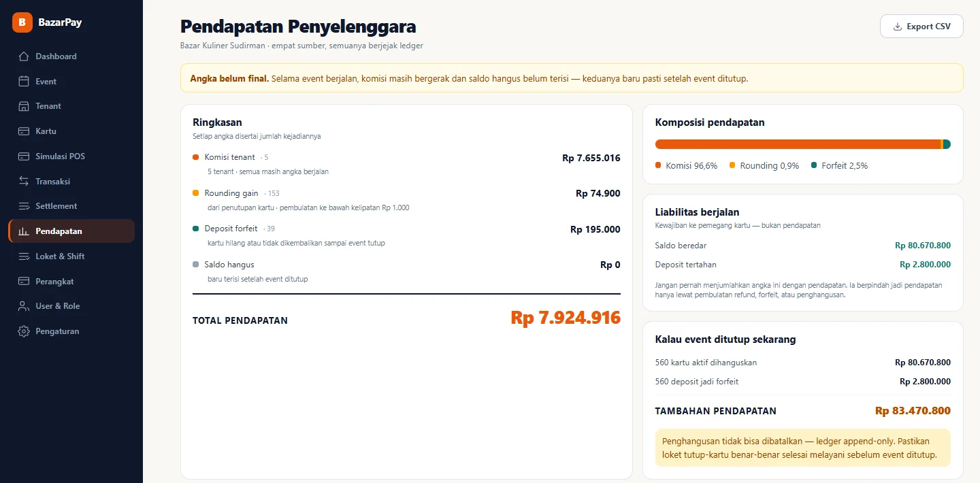The image size is (980, 483).
Task: Open the Perangkat menu label
Action: 54,282
